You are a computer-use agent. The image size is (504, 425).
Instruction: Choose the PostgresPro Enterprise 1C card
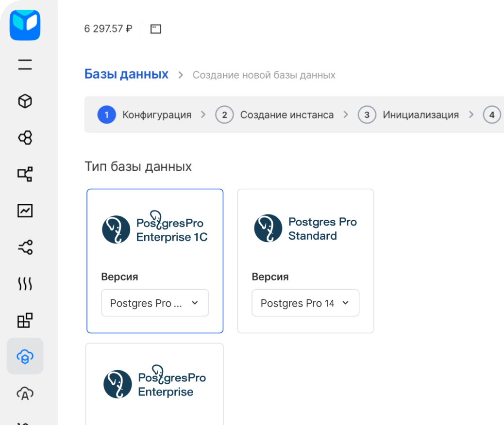pyautogui.click(x=155, y=261)
